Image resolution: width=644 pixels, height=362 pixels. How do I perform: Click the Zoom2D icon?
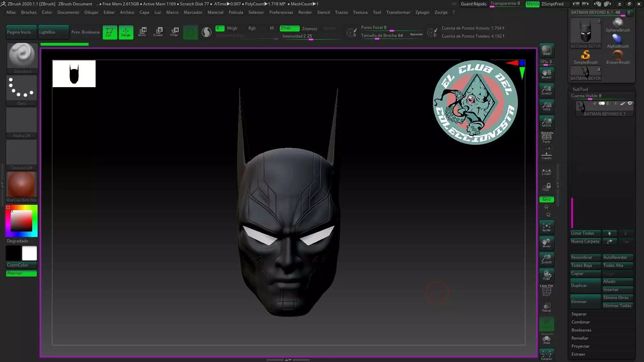(x=546, y=90)
